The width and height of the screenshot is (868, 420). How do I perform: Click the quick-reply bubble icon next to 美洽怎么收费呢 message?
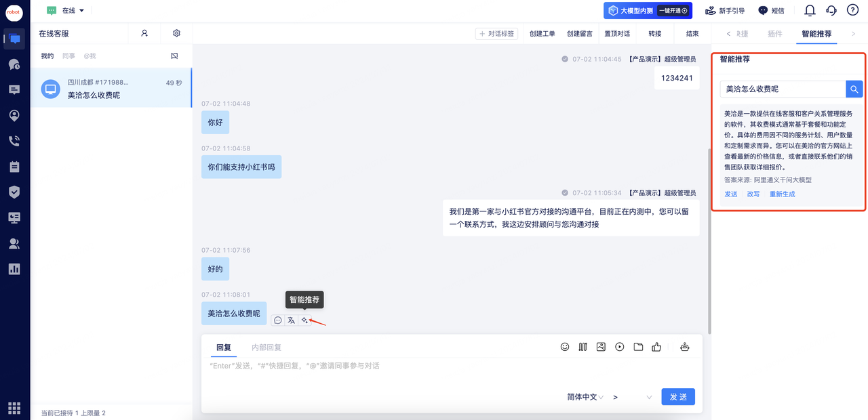point(278,320)
